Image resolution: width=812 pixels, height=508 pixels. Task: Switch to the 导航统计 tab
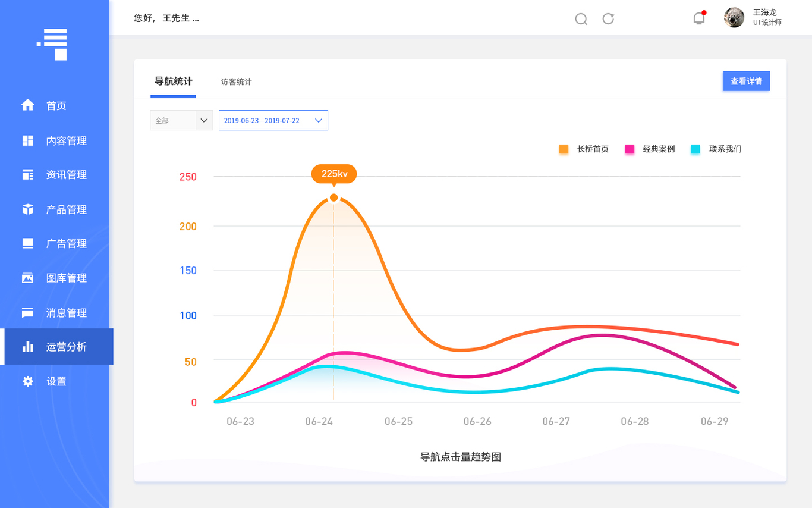[x=173, y=81]
